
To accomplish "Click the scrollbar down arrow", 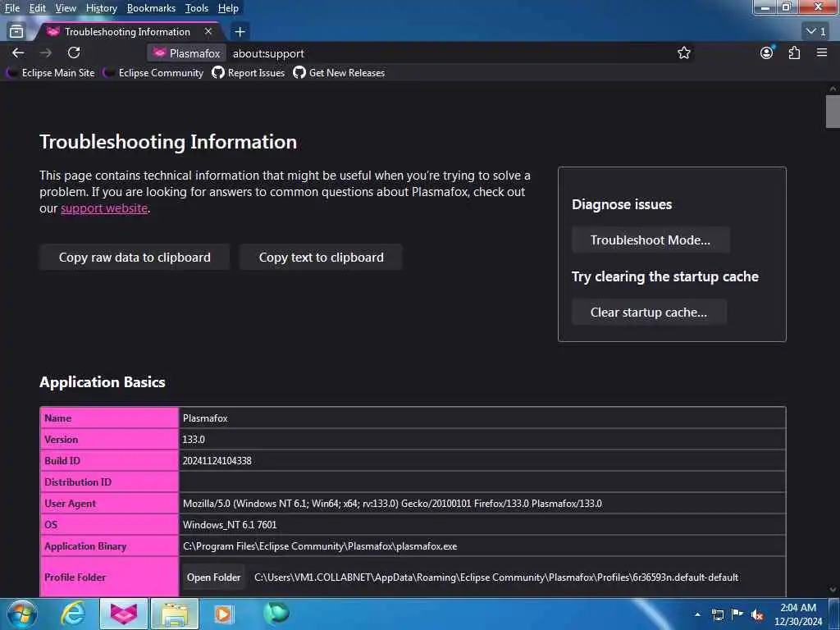I will coord(833,589).
